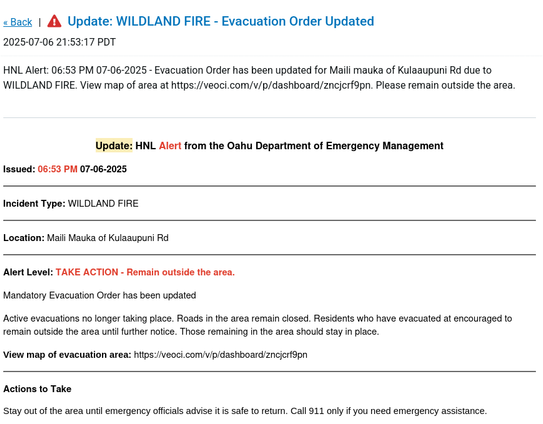Click the Incident Type label
543x424 pixels.
pos(34,203)
